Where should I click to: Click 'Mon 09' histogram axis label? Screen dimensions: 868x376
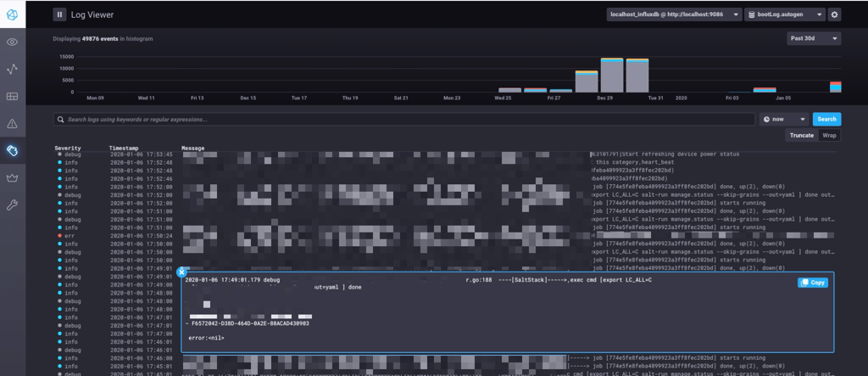pos(95,98)
